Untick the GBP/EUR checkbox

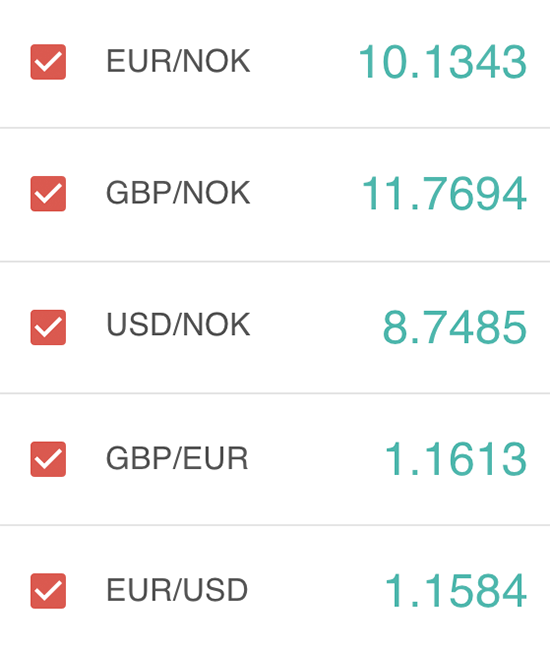tap(48, 459)
